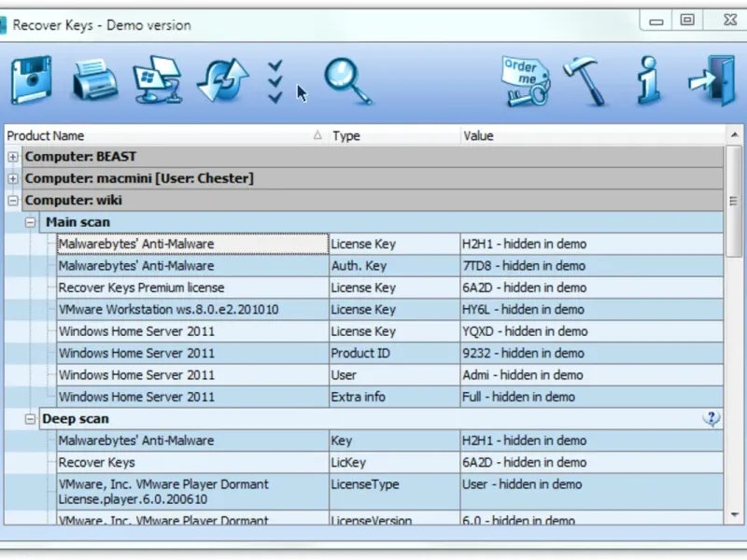Click the info 'i' icon
747x560 pixels.
pos(649,80)
